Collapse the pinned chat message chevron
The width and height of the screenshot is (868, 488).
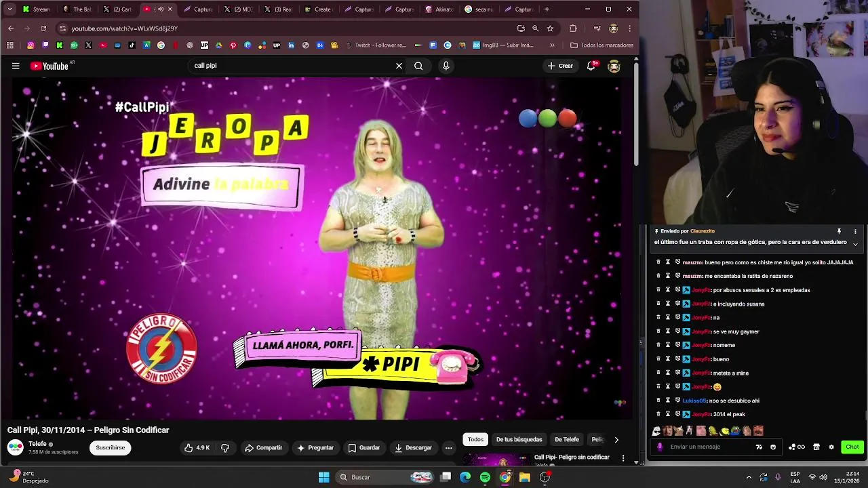click(855, 243)
